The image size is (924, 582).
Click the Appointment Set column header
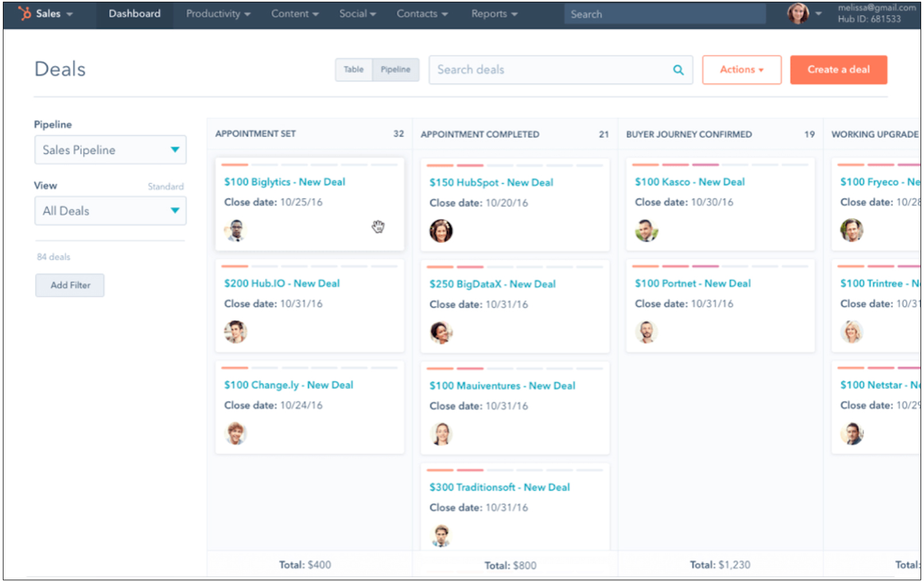(x=255, y=134)
